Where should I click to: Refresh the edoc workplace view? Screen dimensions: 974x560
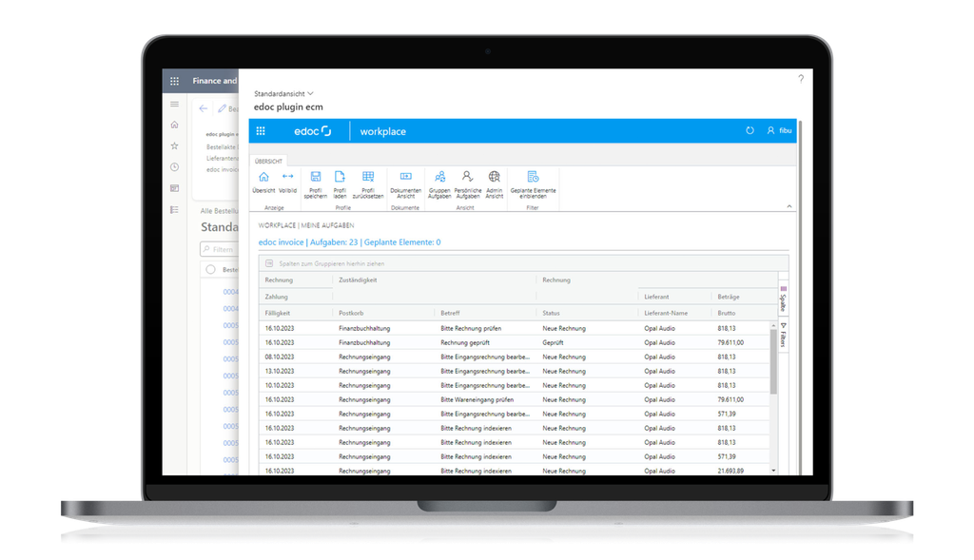[x=750, y=131]
